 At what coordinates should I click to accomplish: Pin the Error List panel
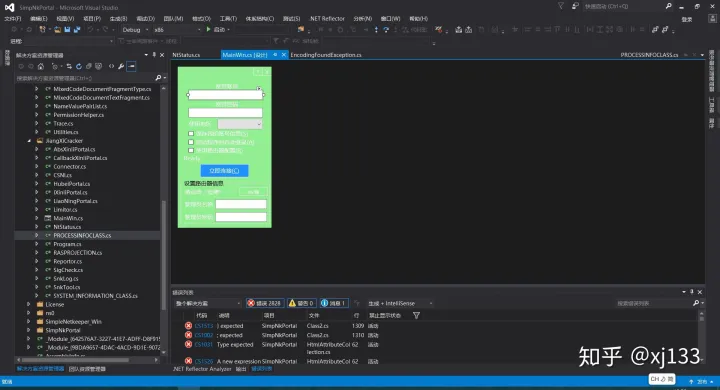[x=692, y=292]
